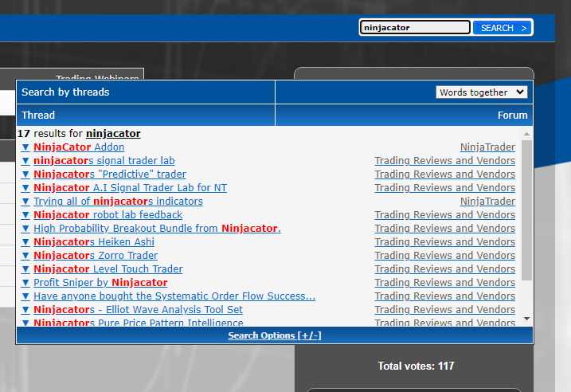
Task: Click the SEARCH > button
Action: click(x=503, y=28)
